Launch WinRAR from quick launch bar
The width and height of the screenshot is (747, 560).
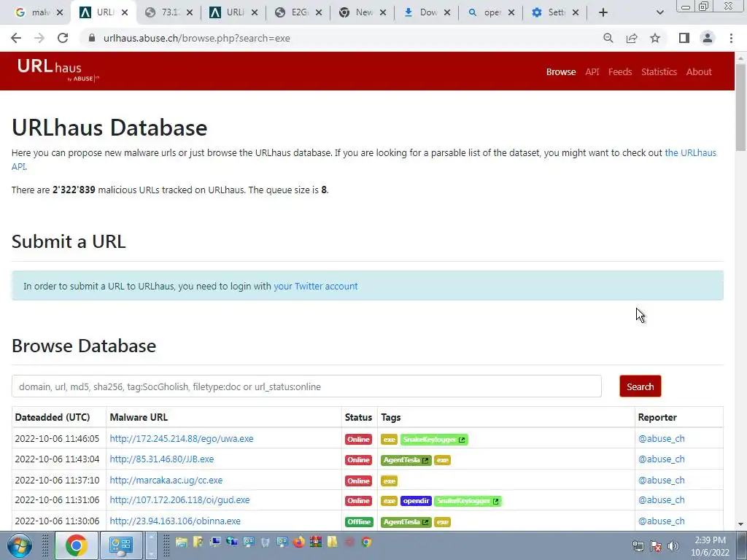[x=315, y=542]
